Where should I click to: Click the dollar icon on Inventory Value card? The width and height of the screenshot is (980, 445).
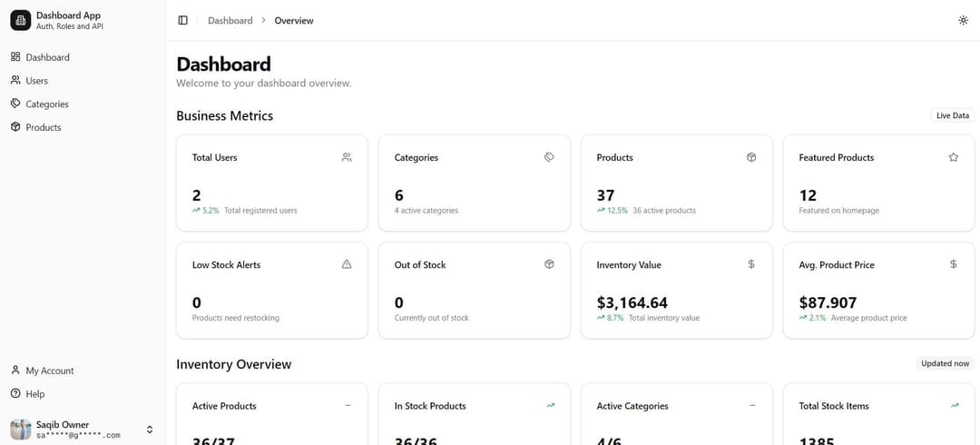pos(751,265)
